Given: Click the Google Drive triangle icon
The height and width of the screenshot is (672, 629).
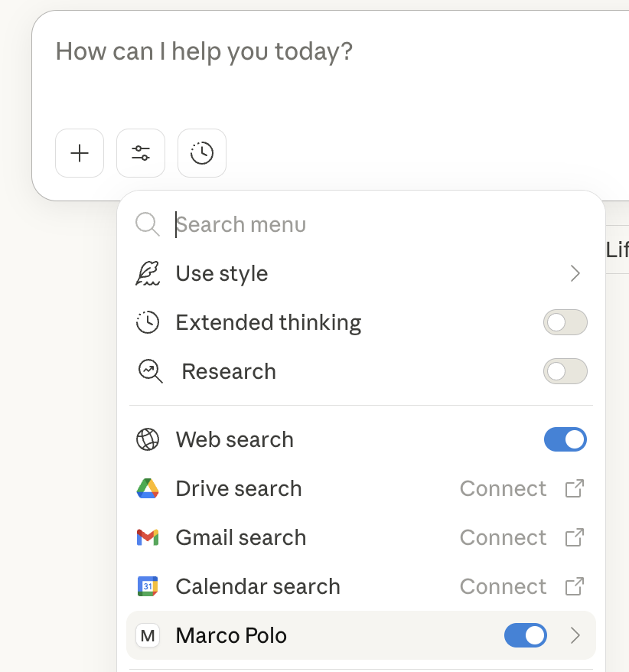Looking at the screenshot, I should click(148, 488).
